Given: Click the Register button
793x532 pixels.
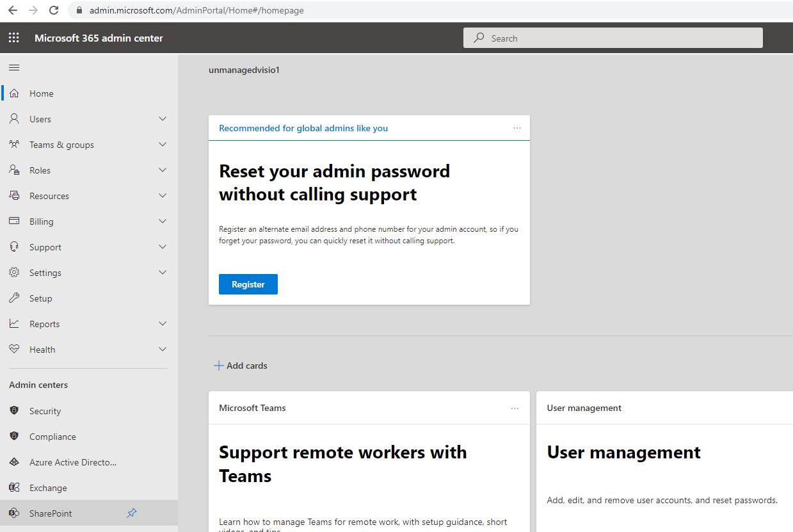Looking at the screenshot, I should (248, 284).
